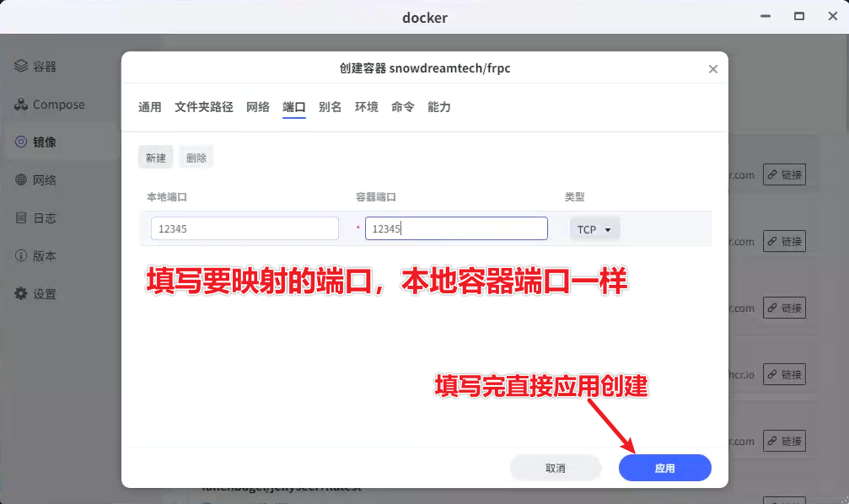Open the 环境 tab
The image size is (849, 504).
point(366,107)
